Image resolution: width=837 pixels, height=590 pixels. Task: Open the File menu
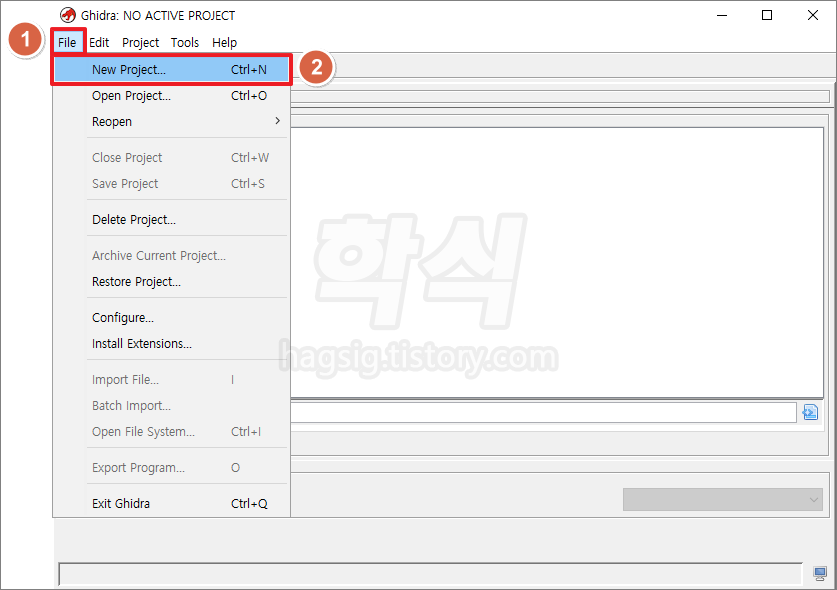point(67,42)
